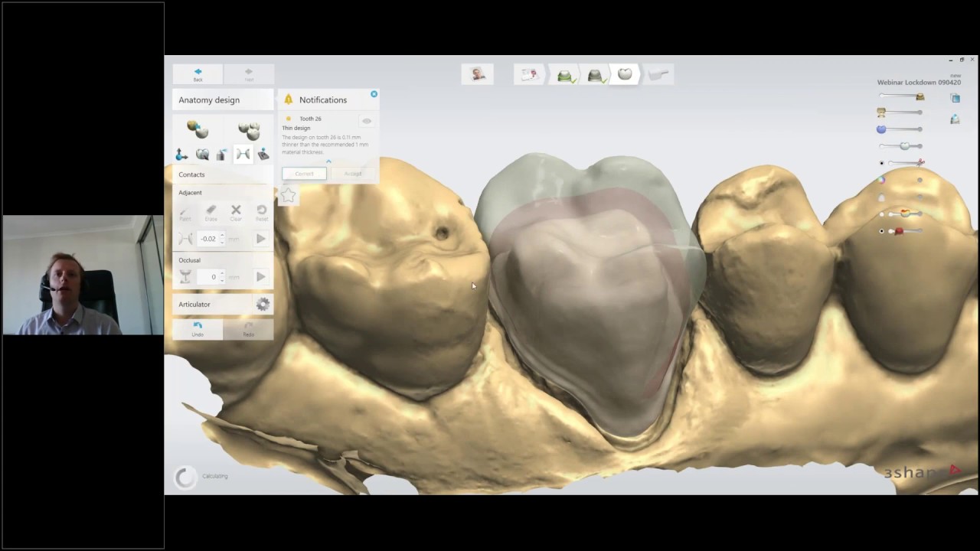
Task: Collapse the Tooth 26 notification details
Action: coord(328,161)
